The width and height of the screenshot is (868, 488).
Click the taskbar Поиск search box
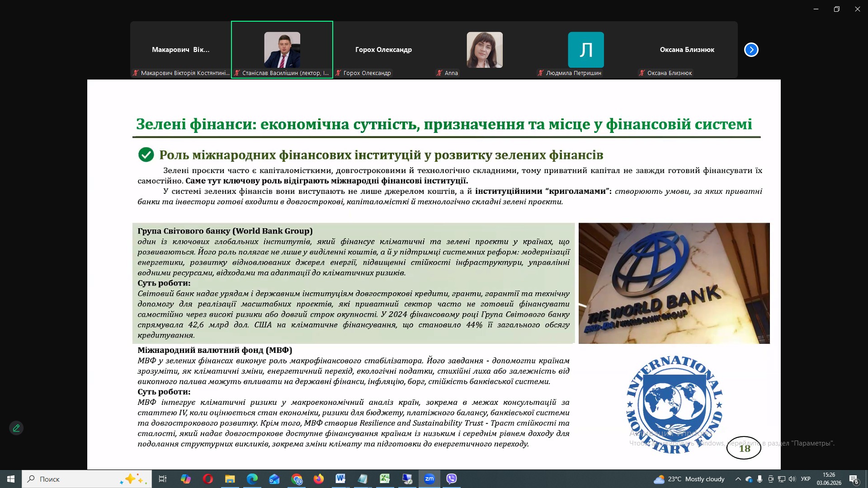pyautogui.click(x=87, y=479)
